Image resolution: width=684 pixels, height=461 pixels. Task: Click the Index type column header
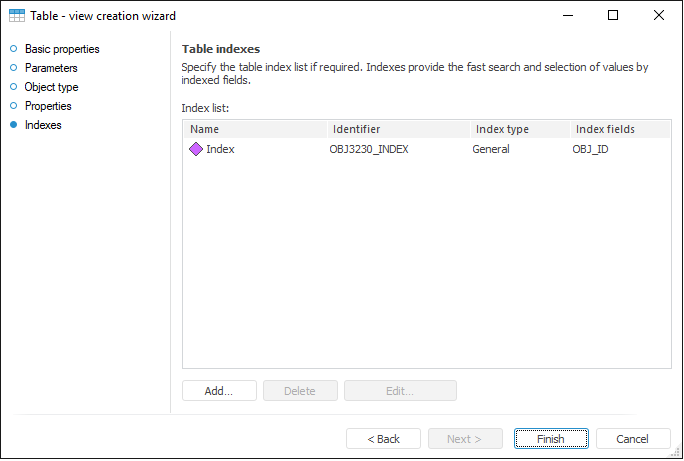(x=519, y=129)
